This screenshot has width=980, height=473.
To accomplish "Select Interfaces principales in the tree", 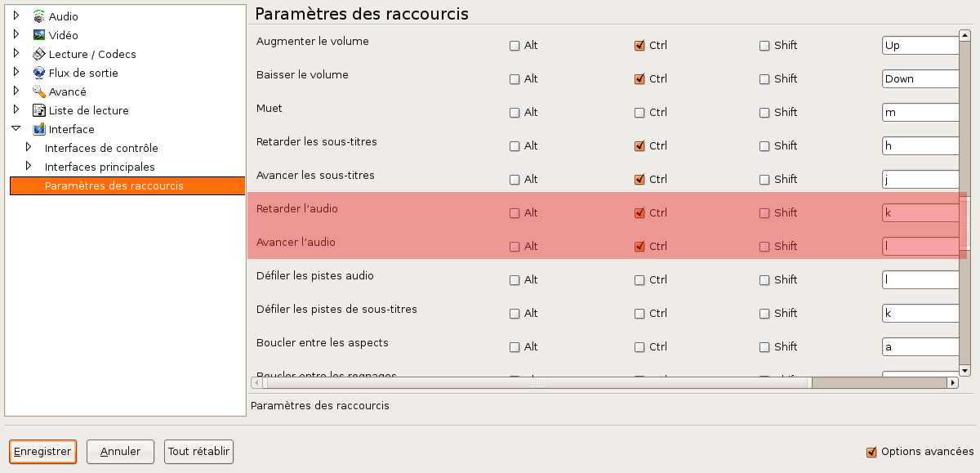I will [100, 167].
